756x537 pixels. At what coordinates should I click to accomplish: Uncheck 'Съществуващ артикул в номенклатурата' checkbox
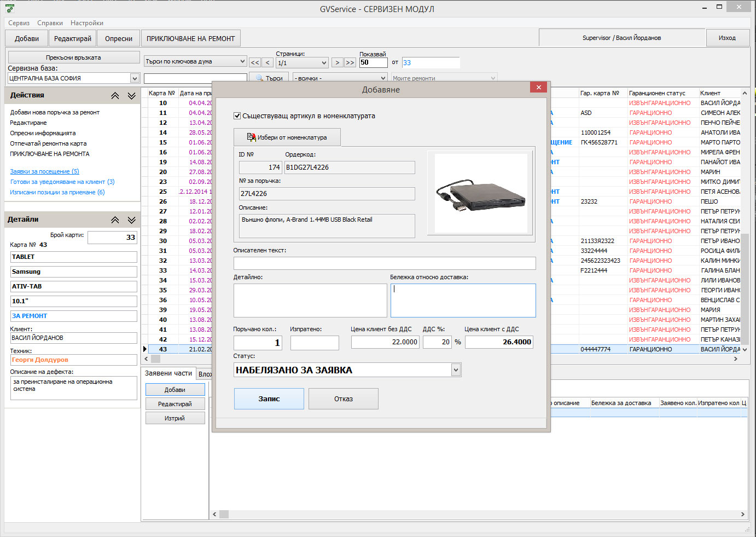pos(237,116)
